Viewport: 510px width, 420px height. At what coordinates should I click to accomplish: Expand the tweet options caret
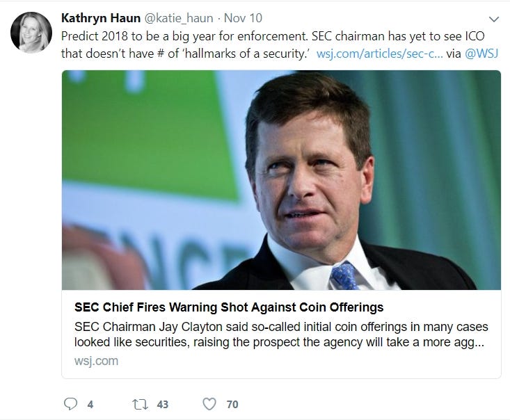pyautogui.click(x=494, y=18)
